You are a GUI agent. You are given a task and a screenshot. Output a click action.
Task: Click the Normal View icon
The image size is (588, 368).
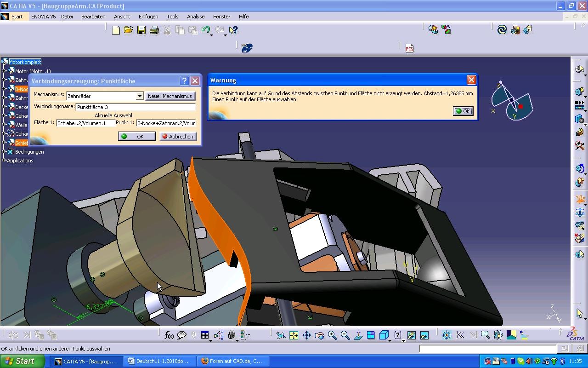358,335
